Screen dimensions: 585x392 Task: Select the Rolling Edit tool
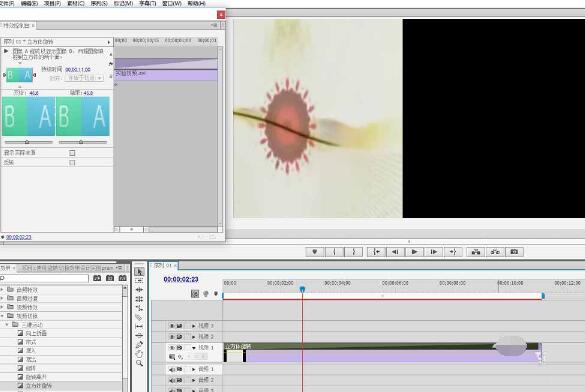pos(139,299)
